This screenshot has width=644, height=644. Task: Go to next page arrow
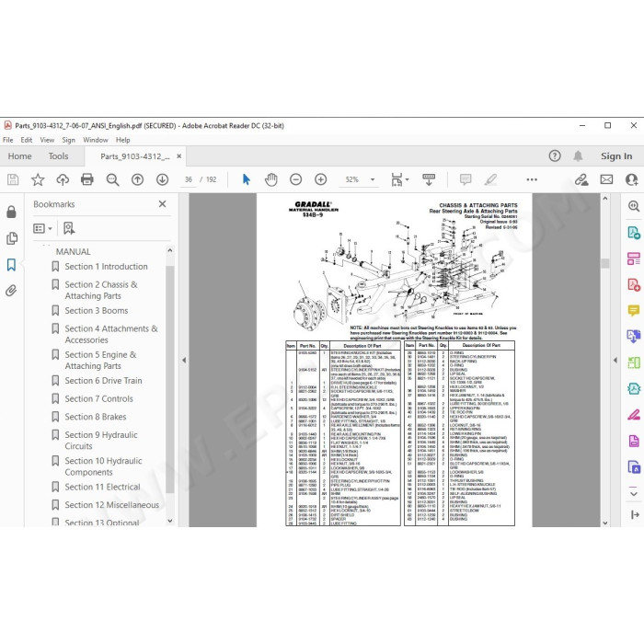pos(162,179)
